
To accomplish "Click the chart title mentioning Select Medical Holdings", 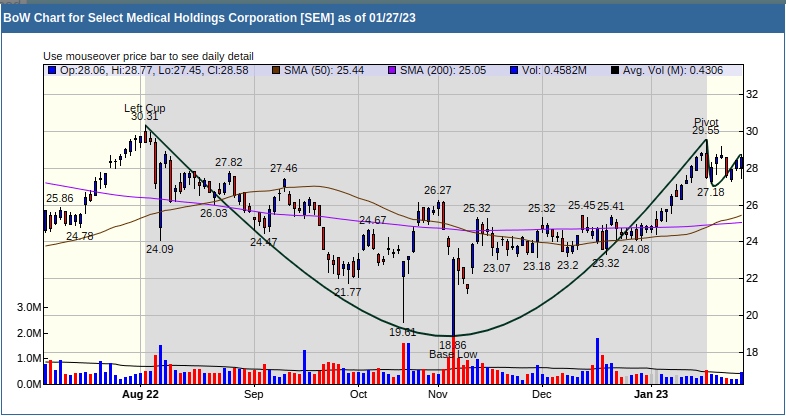I will coord(210,18).
